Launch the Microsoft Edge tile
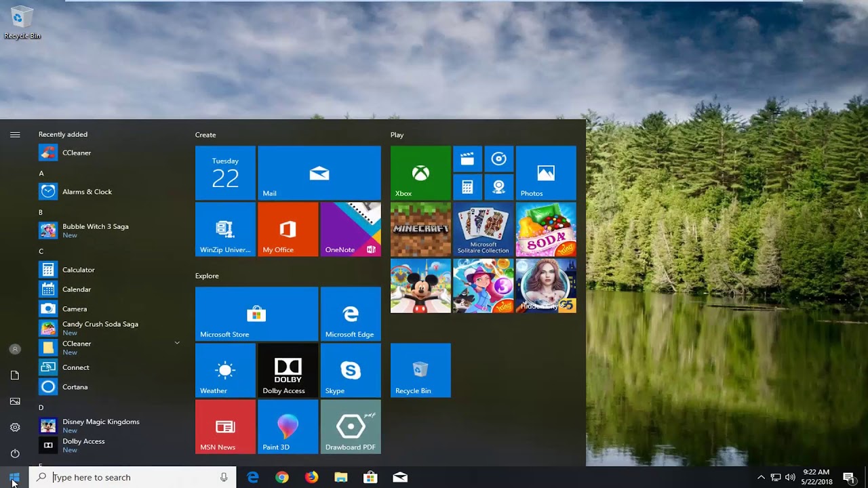Image resolution: width=868 pixels, height=488 pixels. (x=351, y=314)
